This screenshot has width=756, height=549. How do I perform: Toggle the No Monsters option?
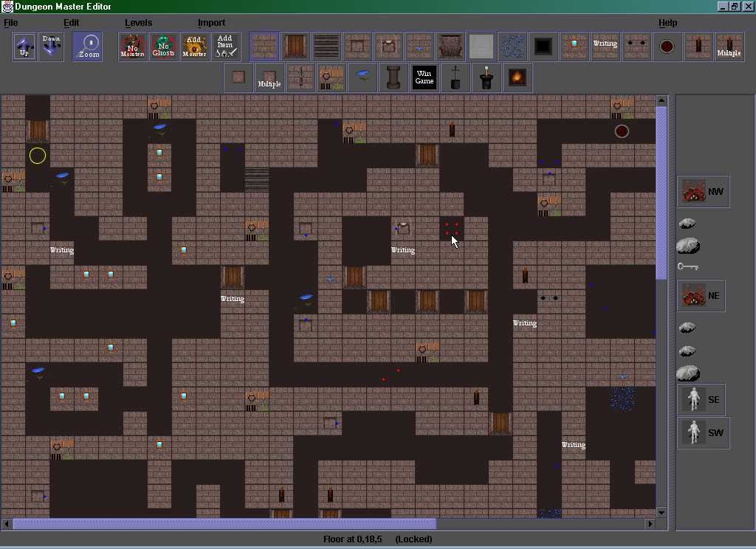pyautogui.click(x=132, y=46)
